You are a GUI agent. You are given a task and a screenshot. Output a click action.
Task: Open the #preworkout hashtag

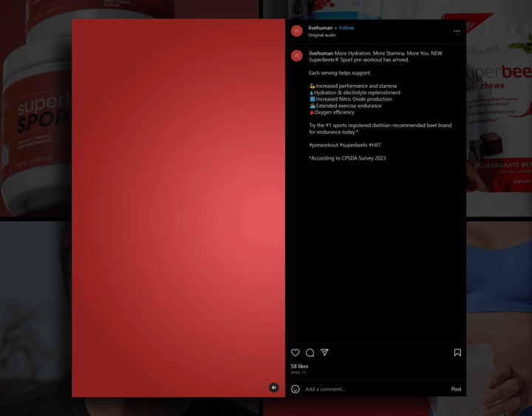(x=324, y=145)
